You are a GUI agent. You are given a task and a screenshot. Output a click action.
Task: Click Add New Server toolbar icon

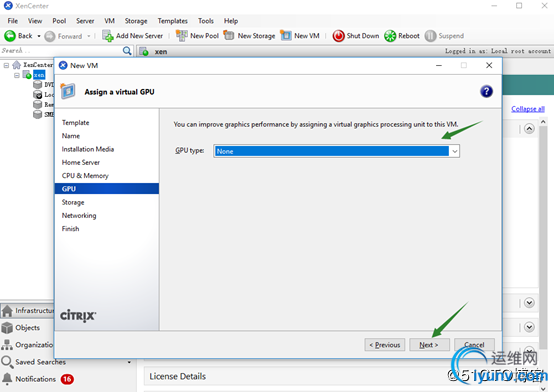(108, 36)
